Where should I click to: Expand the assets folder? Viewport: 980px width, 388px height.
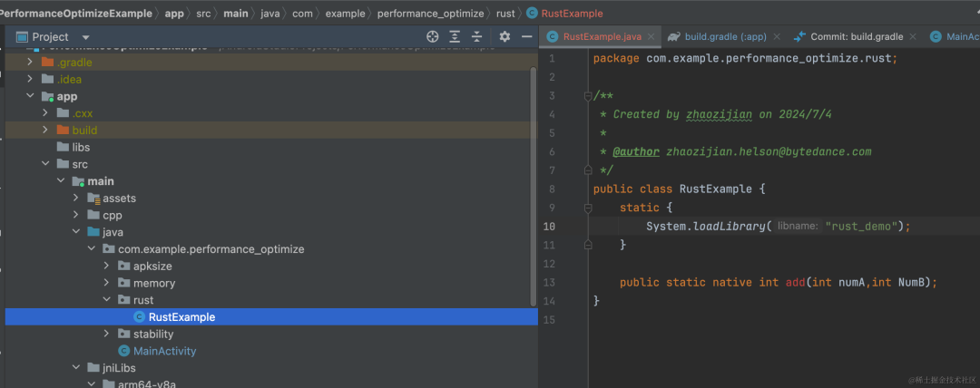pyautogui.click(x=75, y=198)
